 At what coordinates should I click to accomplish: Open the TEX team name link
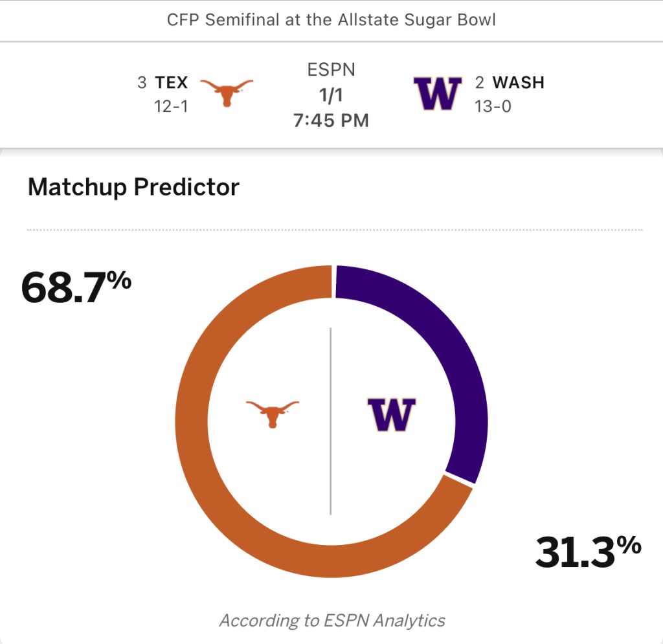[172, 83]
